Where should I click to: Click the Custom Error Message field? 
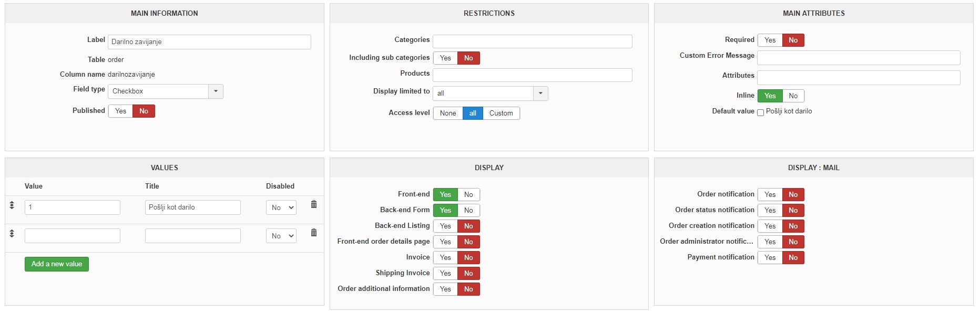858,58
